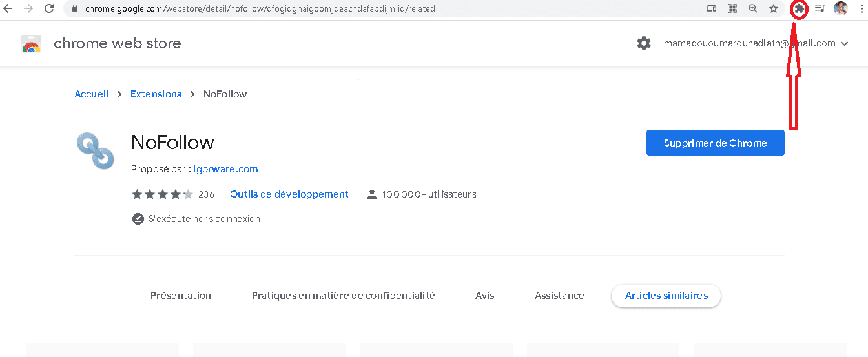Click the 'chrome web store' title
868x357 pixels.
tap(118, 44)
